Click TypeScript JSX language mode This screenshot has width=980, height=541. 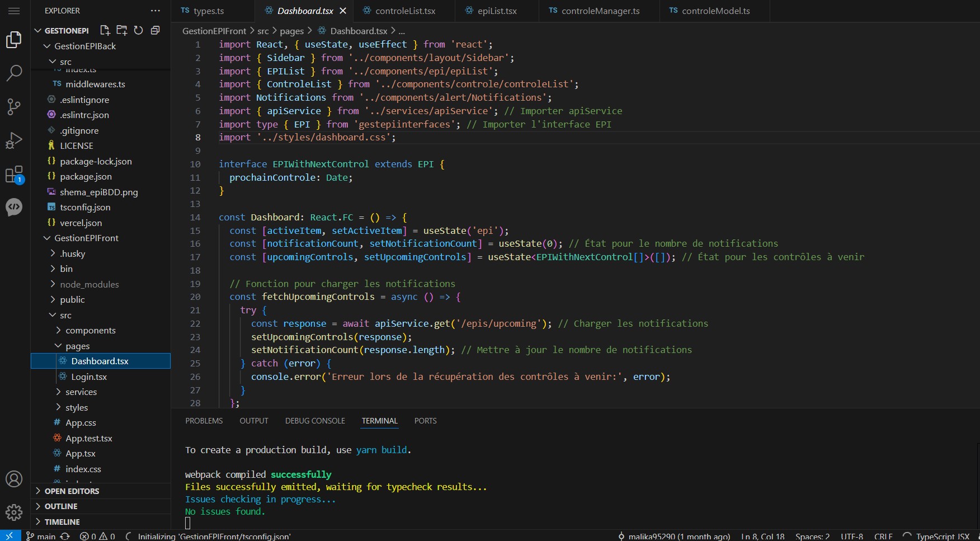(942, 536)
